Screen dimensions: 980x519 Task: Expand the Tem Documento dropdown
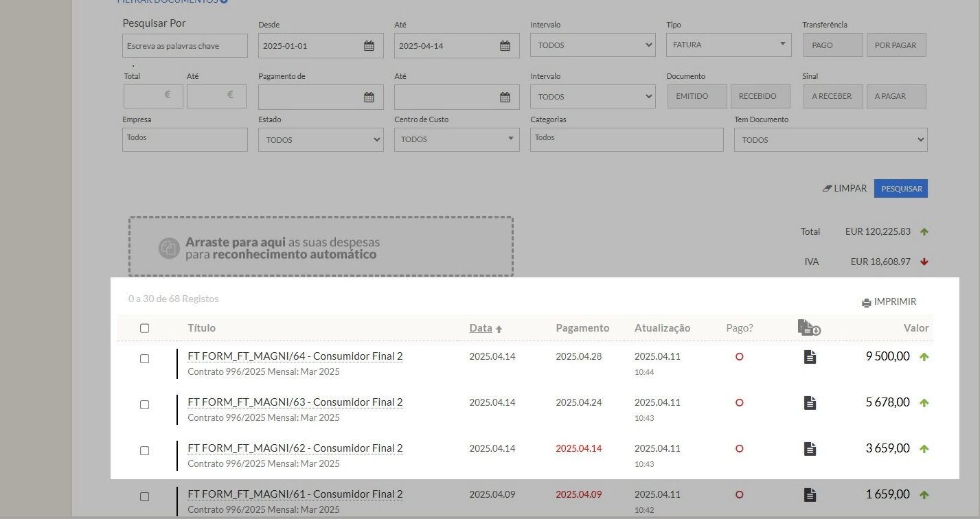[x=830, y=139]
